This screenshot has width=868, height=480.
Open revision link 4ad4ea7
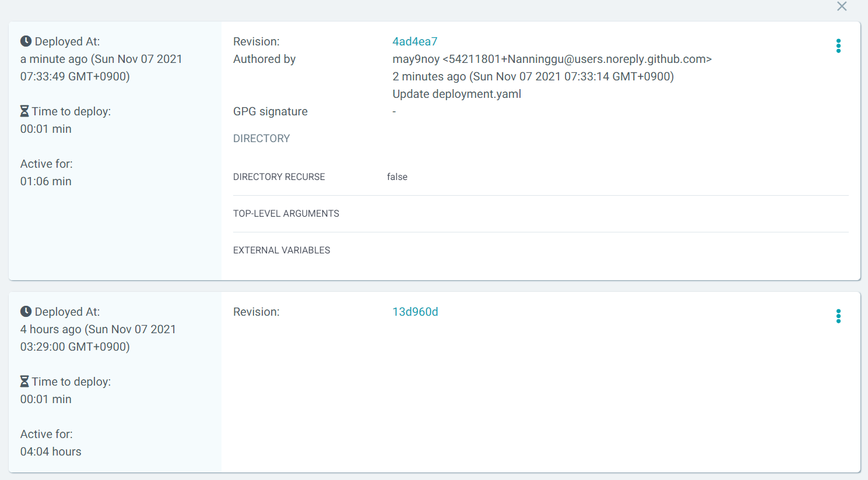click(415, 41)
